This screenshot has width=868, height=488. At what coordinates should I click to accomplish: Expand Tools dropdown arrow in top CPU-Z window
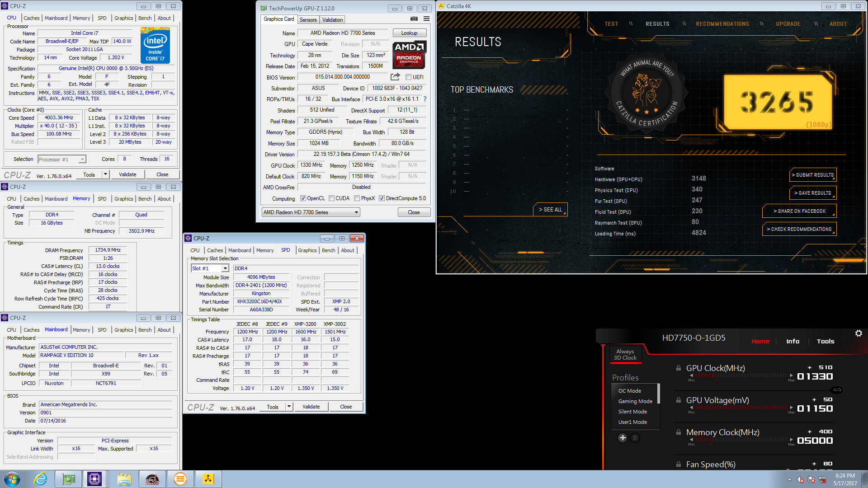point(105,174)
